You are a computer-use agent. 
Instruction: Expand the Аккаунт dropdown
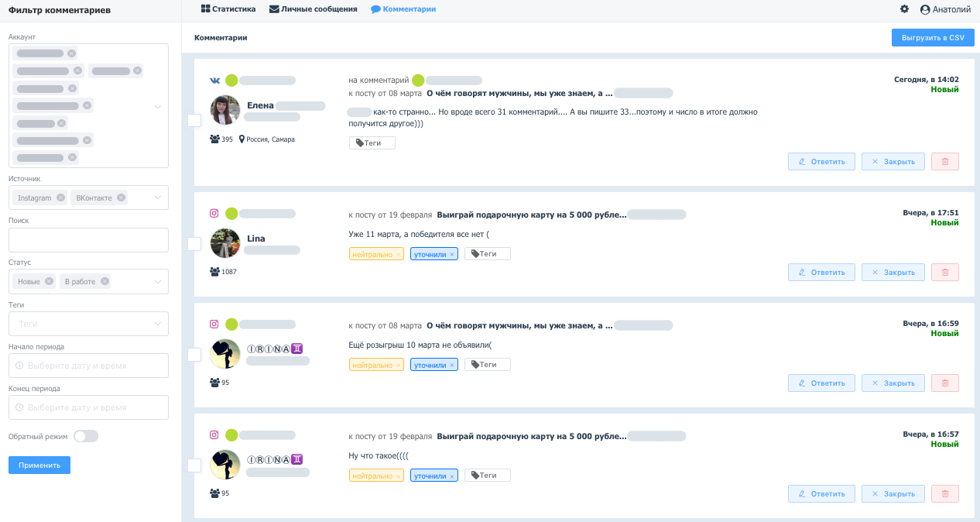point(157,106)
